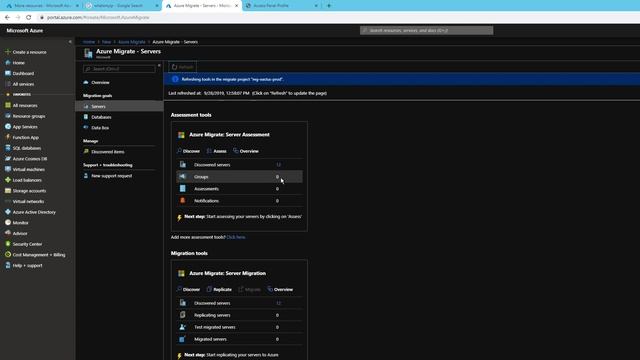Click the top Azure search bar
Screen dimensions: 640x360
(427, 30)
